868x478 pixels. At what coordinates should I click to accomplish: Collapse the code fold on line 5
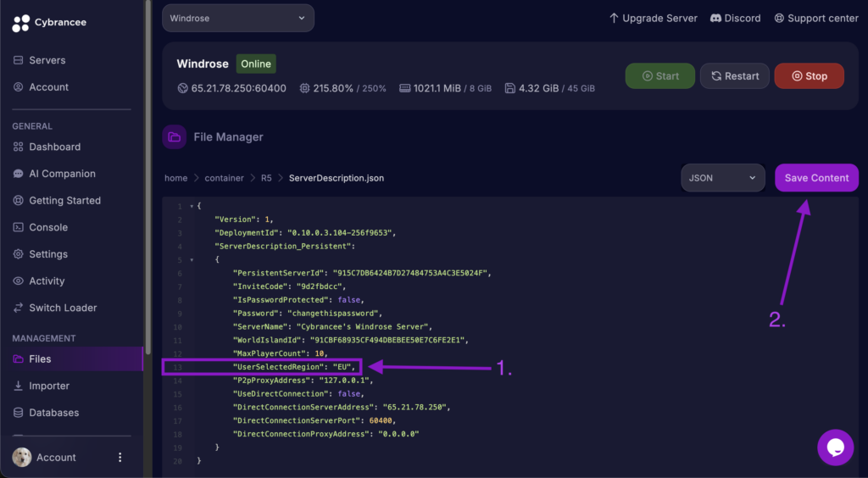pyautogui.click(x=192, y=260)
